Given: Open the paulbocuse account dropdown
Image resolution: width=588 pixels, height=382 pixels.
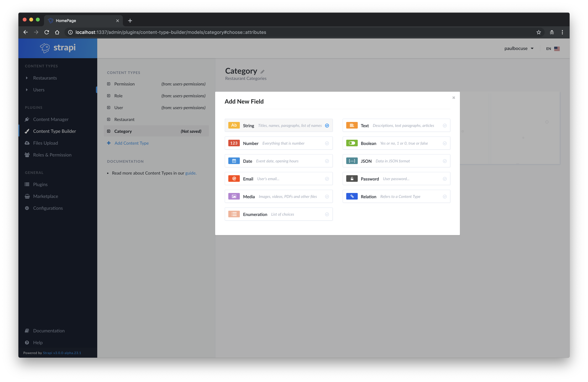Looking at the screenshot, I should click(519, 48).
